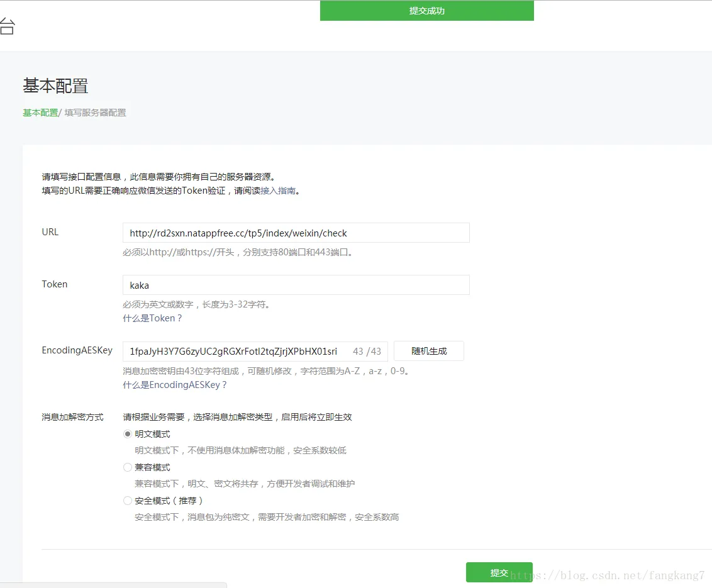Open the 什么是EncodingAESKey？ link
The height and width of the screenshot is (588, 712).
click(175, 385)
